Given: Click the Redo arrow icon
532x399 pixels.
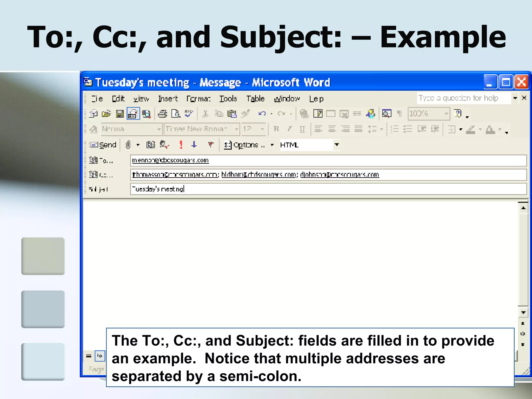Looking at the screenshot, I should point(281,114).
